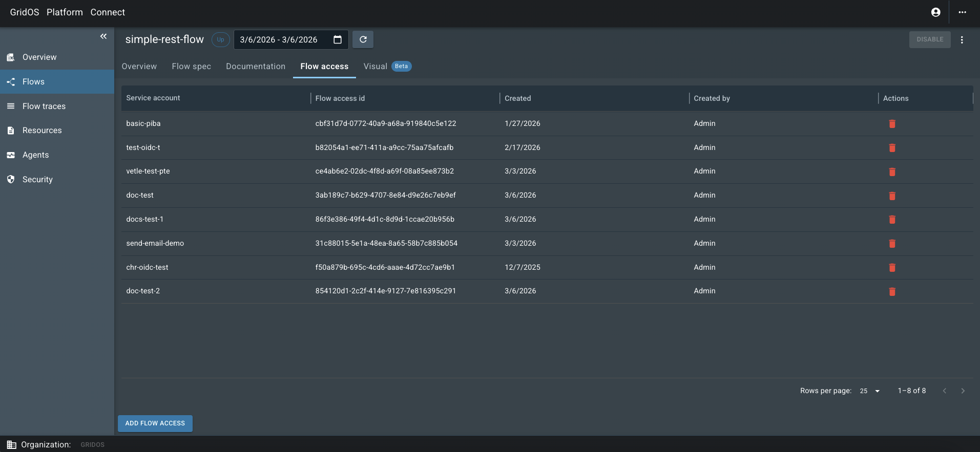Screen dimensions: 980x452
Task: Delete flow access for doc-test
Action: (x=892, y=196)
